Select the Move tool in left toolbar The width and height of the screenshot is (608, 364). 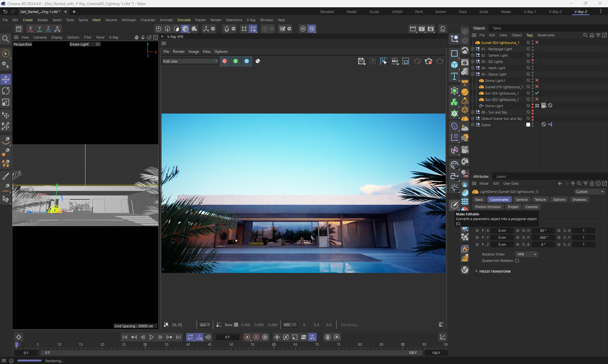[6, 79]
